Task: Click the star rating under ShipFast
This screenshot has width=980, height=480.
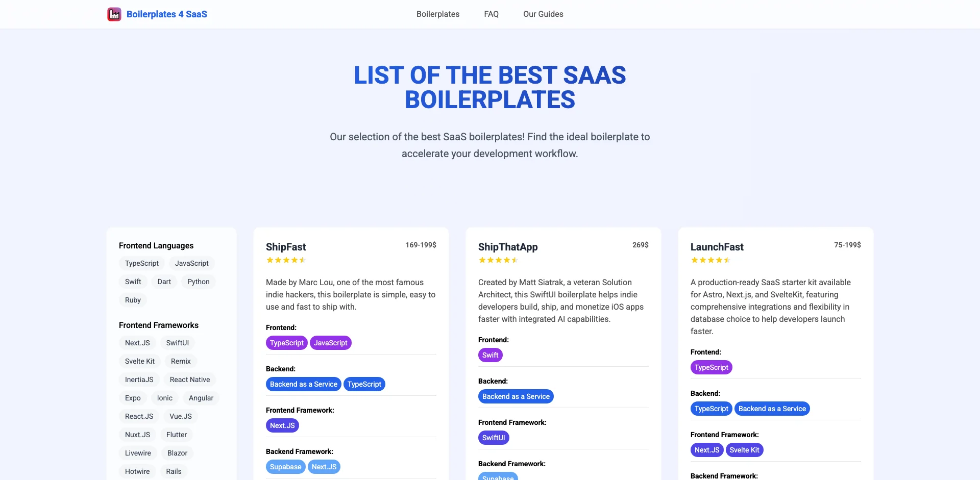Action: pyautogui.click(x=286, y=260)
